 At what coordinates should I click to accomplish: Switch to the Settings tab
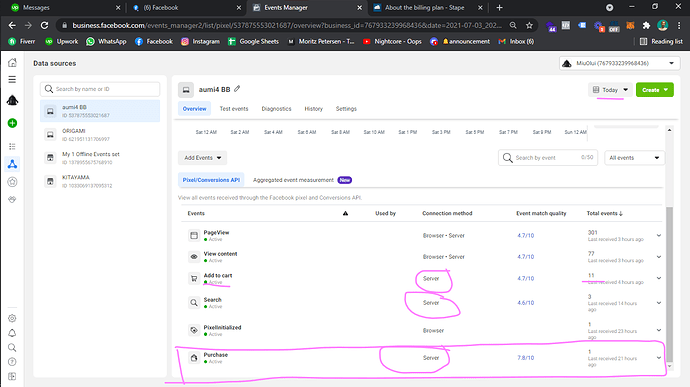click(x=346, y=109)
